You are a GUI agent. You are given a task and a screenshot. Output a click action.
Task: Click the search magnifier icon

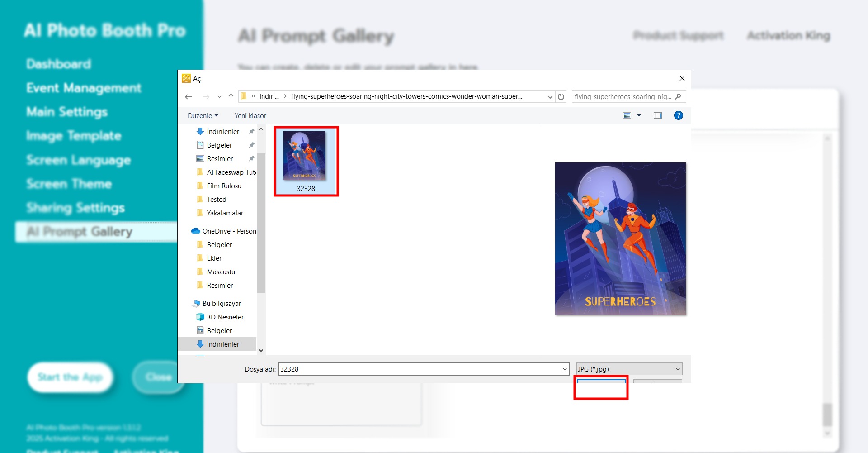click(x=678, y=97)
